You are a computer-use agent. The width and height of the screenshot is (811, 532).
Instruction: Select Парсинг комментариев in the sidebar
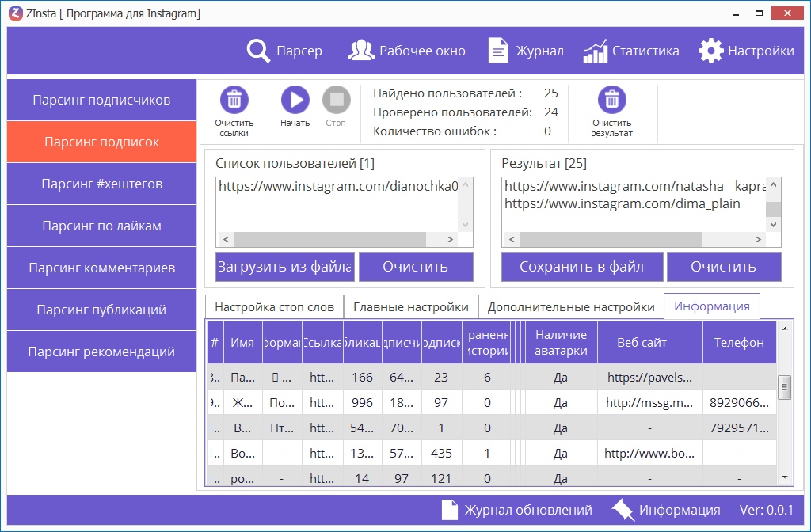click(101, 268)
